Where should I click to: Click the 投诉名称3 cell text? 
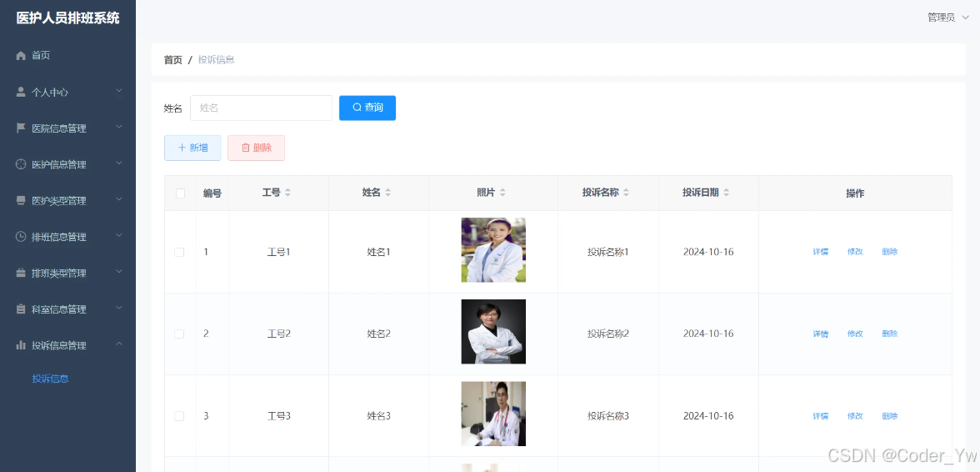pos(608,416)
